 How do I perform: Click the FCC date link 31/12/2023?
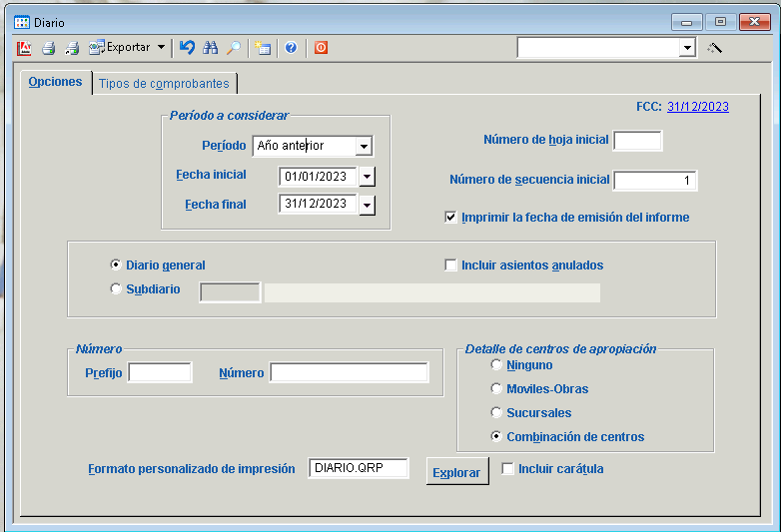point(697,107)
